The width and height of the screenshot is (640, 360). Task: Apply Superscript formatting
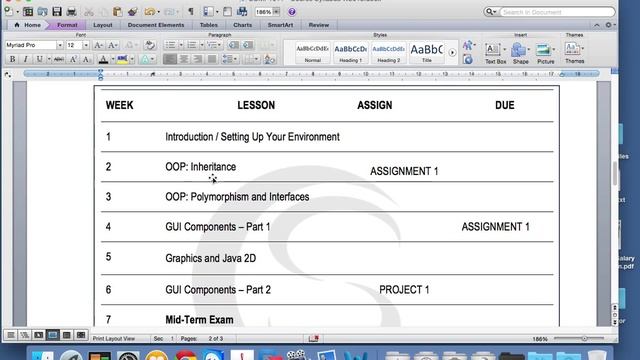pos(73,60)
